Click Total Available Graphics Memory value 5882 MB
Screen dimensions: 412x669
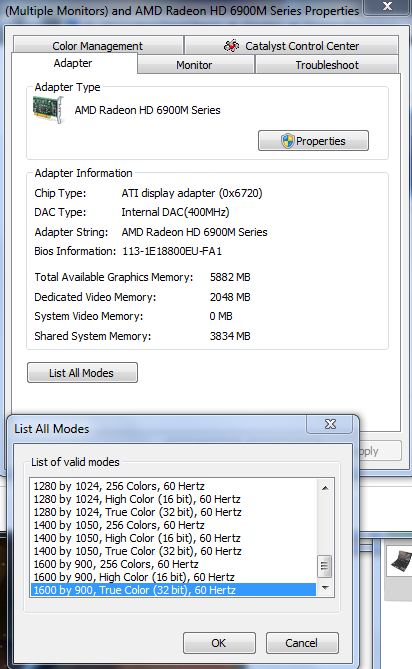click(230, 277)
